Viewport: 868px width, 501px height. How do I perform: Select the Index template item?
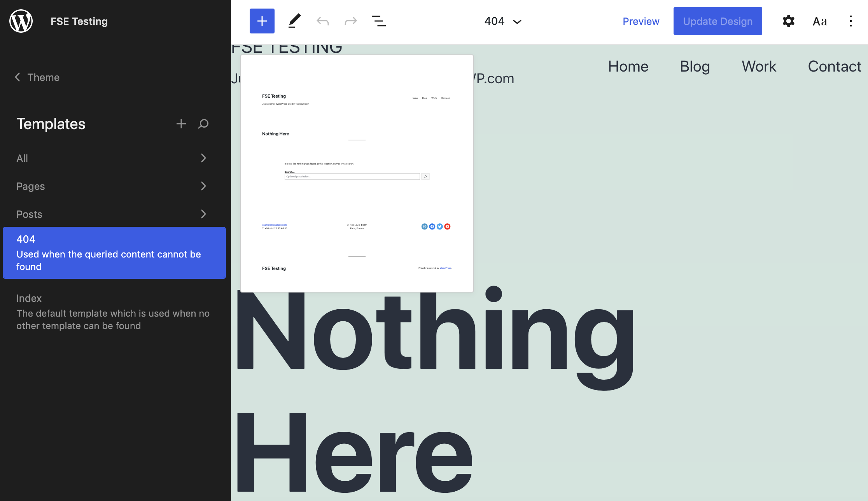113,312
